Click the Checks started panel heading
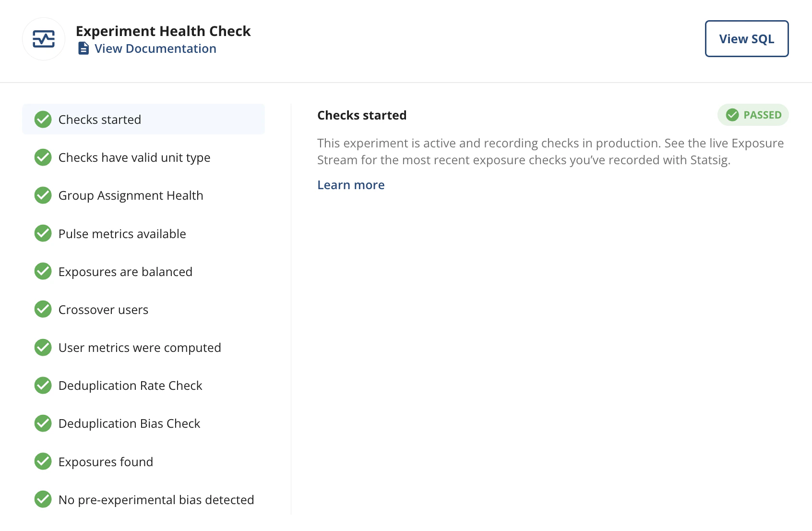The width and height of the screenshot is (812, 531). click(362, 115)
